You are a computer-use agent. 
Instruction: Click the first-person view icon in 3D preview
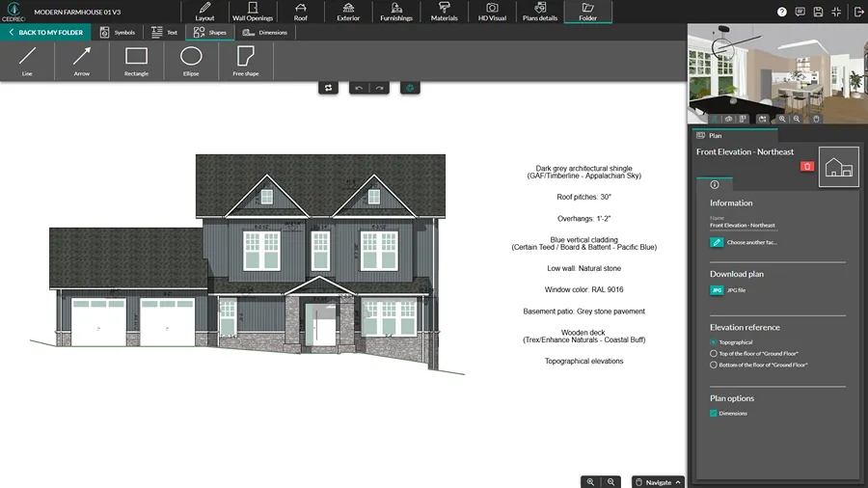click(715, 119)
